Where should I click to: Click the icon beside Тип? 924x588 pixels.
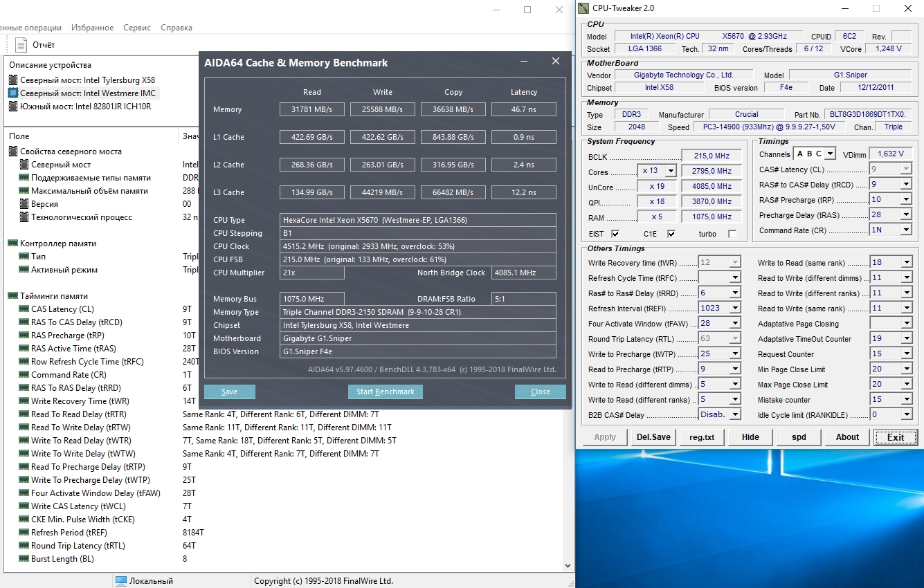[24, 257]
